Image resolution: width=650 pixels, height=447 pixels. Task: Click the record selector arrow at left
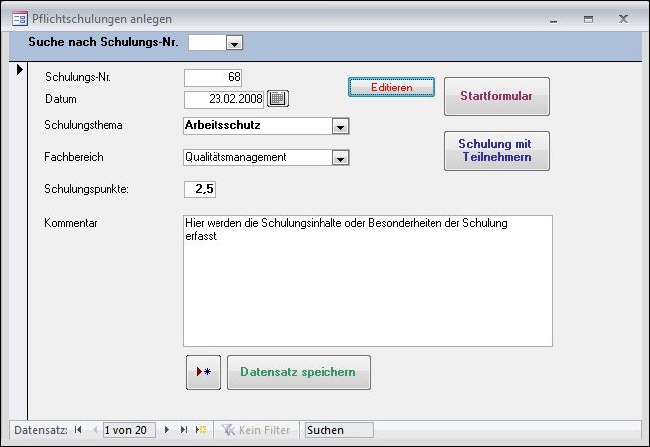(19, 70)
